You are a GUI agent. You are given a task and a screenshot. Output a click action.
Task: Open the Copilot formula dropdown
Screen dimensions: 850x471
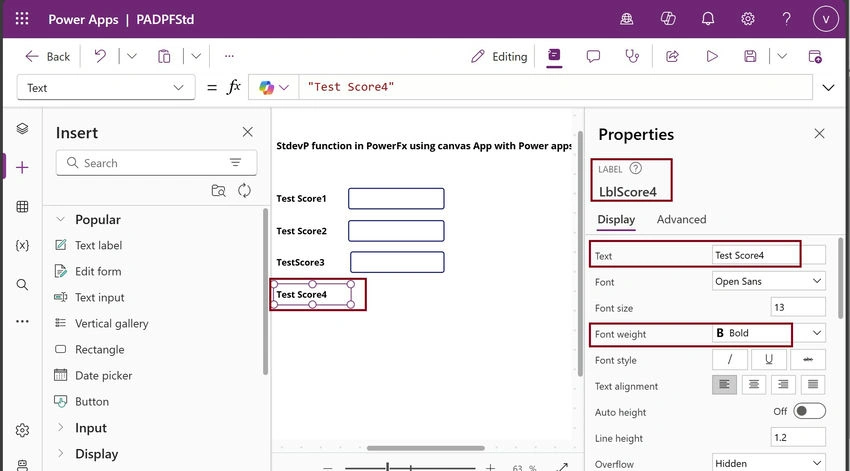[x=274, y=87]
